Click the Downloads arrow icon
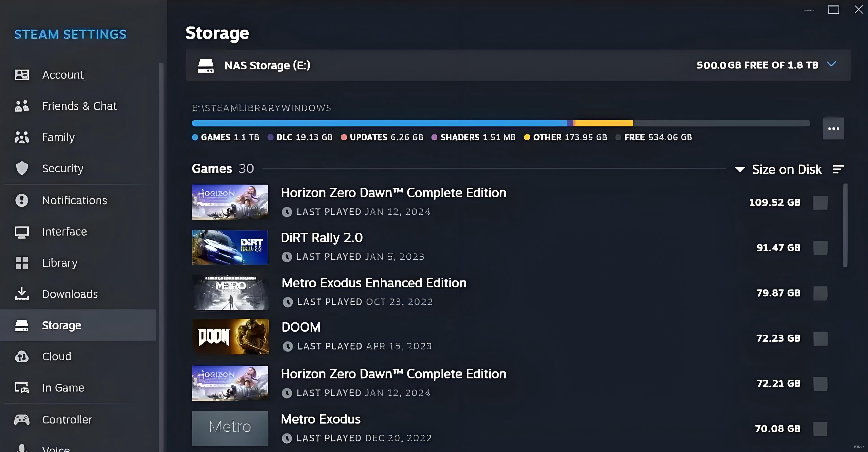 [x=22, y=293]
